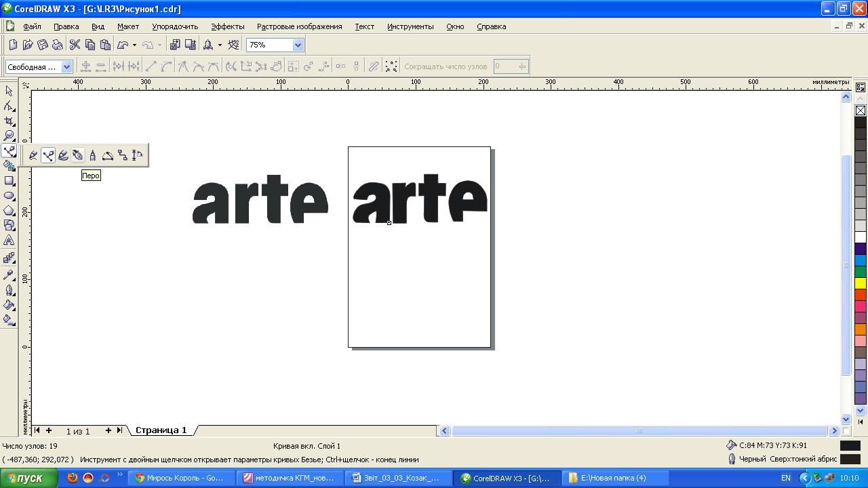The image size is (868, 488).
Task: Switch to Мирось Король Chrome taskbar button
Action: coord(182,478)
